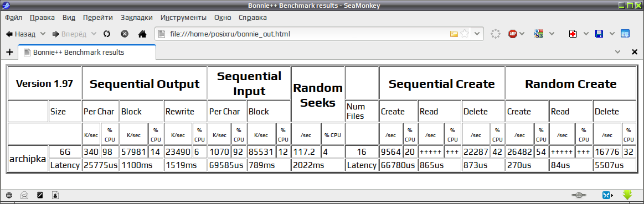Click the Adblock Plus ABP icon
The width and height of the screenshot is (644, 204).
(x=513, y=34)
